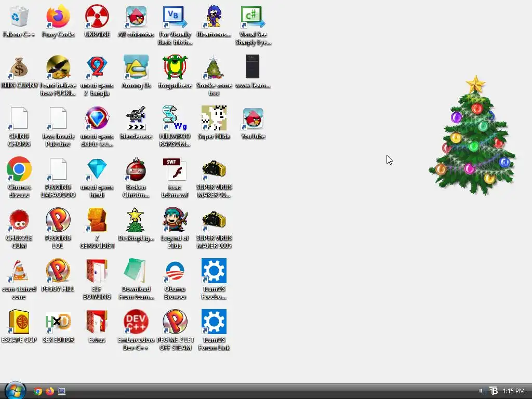
Task: Launch Chrome from the taskbar quick launch
Action: point(38,392)
